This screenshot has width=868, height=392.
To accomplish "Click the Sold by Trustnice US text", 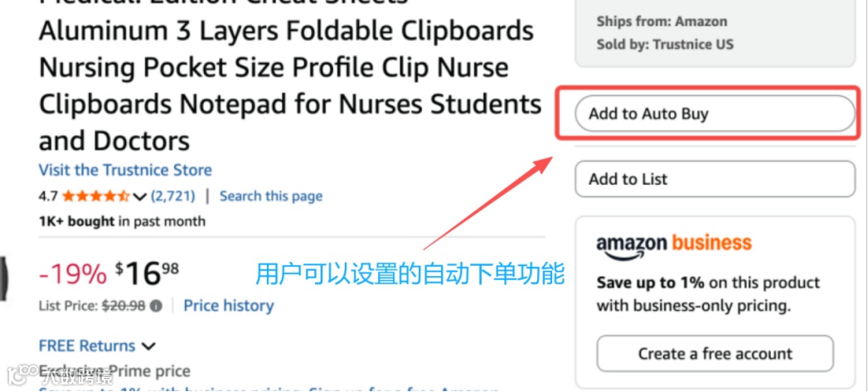I will (665, 44).
